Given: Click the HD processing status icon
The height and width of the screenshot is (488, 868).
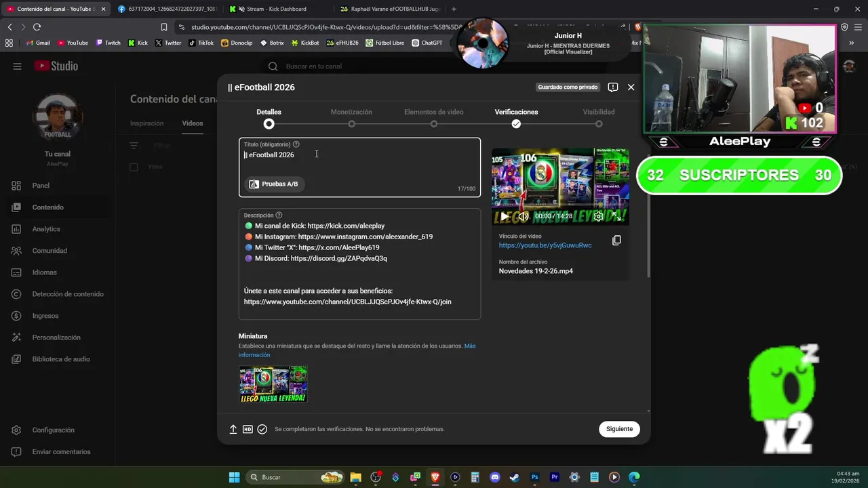Looking at the screenshot, I should 248,429.
